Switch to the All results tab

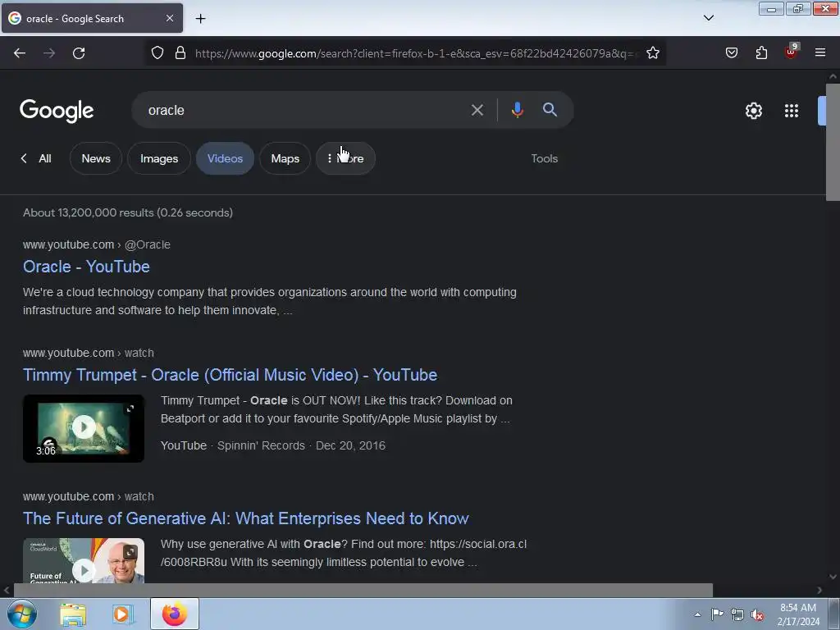45,158
